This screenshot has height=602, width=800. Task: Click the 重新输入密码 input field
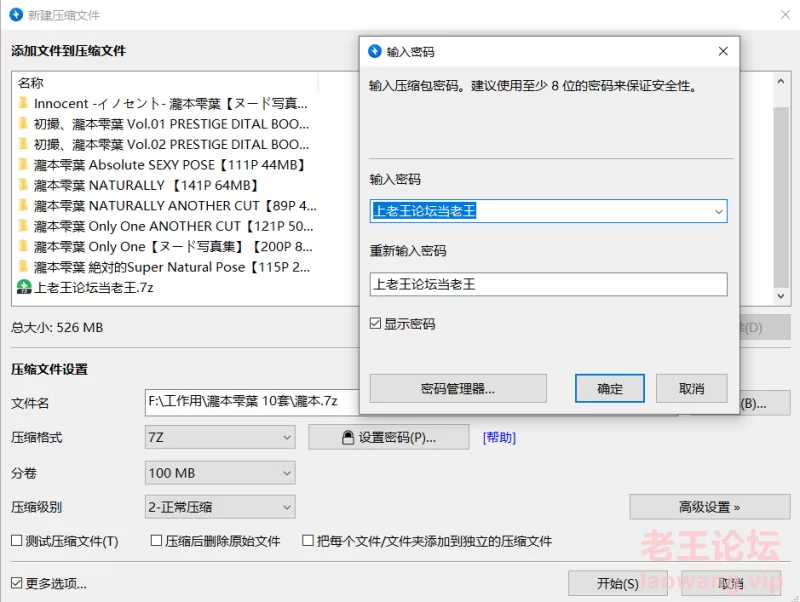(x=548, y=284)
